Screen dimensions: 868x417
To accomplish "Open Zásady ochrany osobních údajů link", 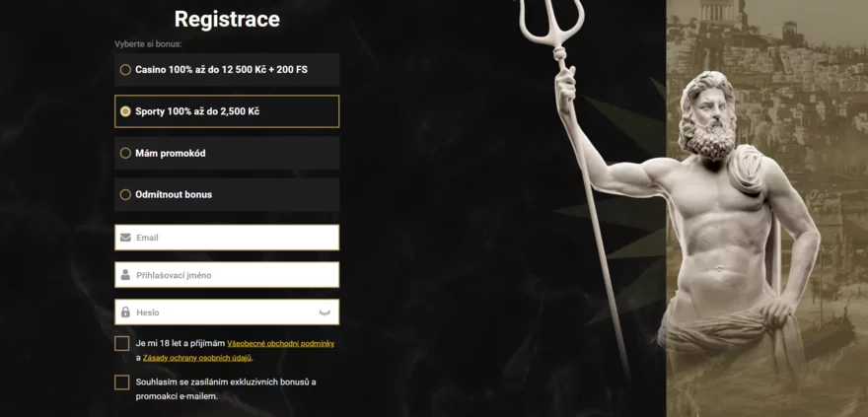I will click(x=197, y=358).
